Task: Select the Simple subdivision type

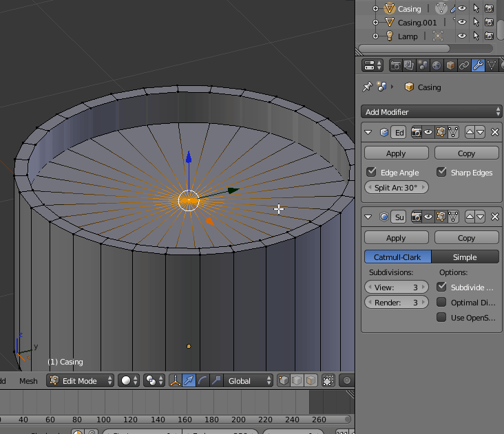Action: (464, 257)
